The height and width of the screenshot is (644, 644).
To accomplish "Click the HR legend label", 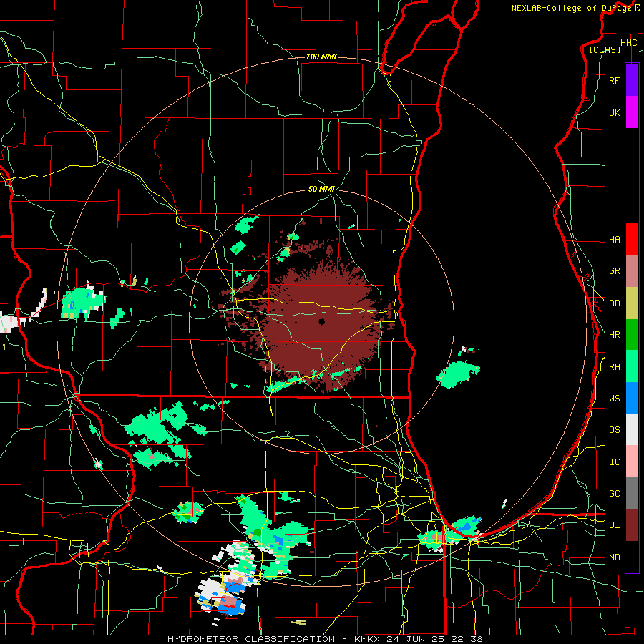I will coord(614,335).
